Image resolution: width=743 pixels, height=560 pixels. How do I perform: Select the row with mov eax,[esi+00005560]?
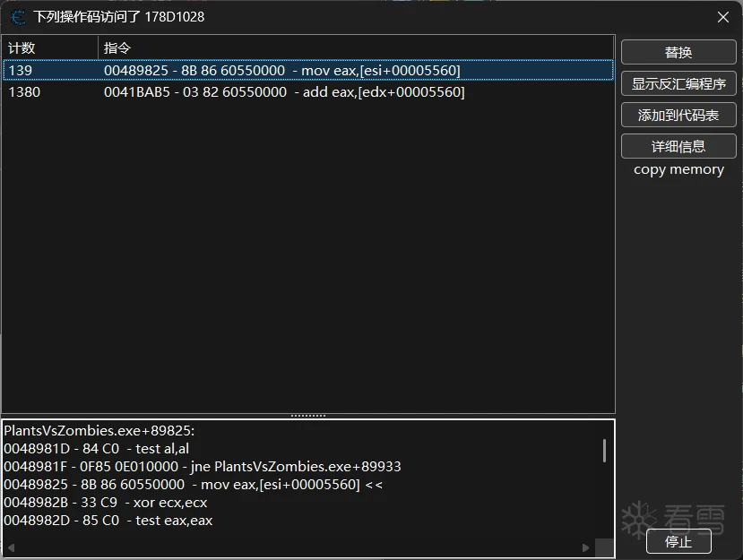[308, 71]
